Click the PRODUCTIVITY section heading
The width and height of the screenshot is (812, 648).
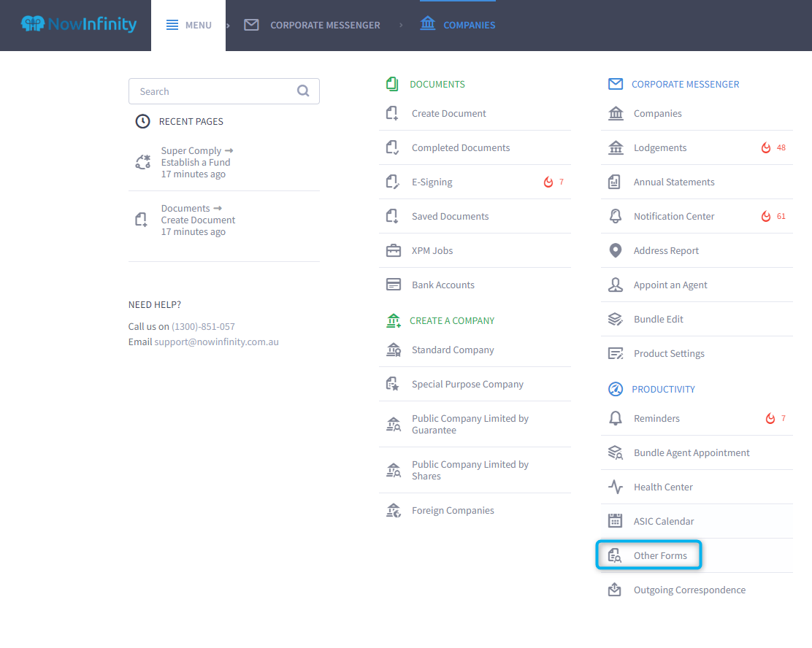(x=663, y=389)
